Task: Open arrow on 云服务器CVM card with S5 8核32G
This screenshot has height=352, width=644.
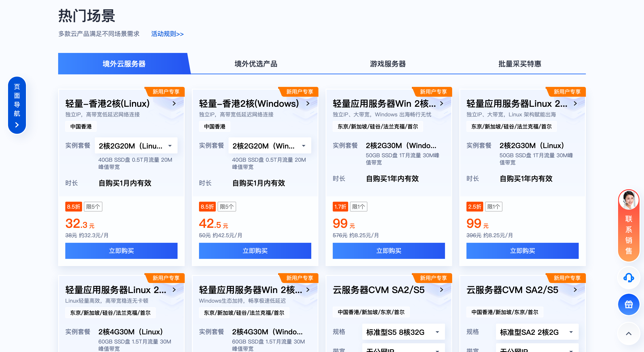Action: 441,290
